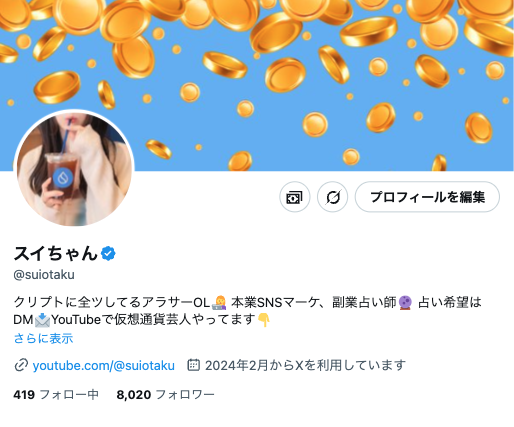Click the crystal ball emoji in bio

pos(405,303)
